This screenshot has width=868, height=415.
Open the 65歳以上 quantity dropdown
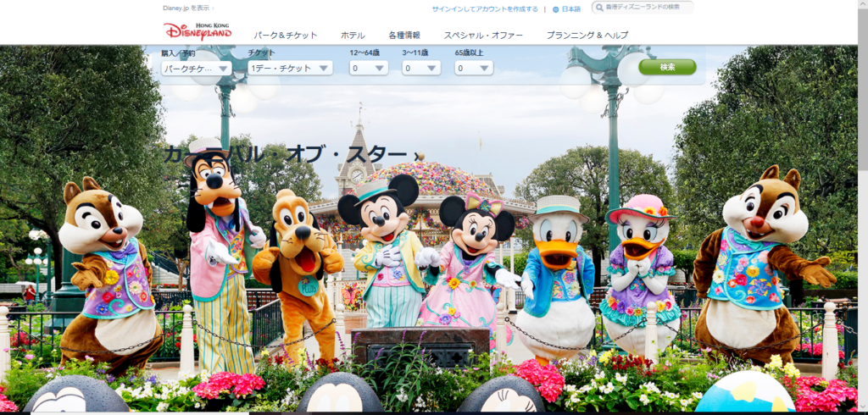pos(474,68)
